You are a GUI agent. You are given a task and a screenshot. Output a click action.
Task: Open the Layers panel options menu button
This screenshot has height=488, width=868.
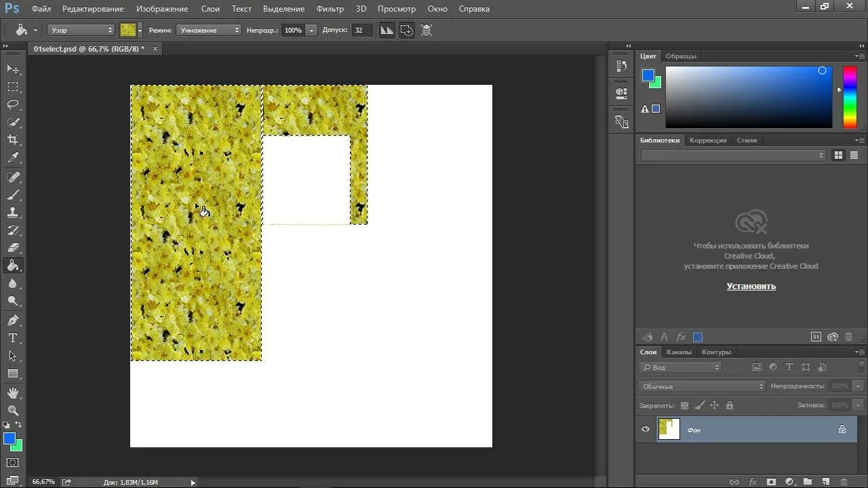(x=861, y=351)
